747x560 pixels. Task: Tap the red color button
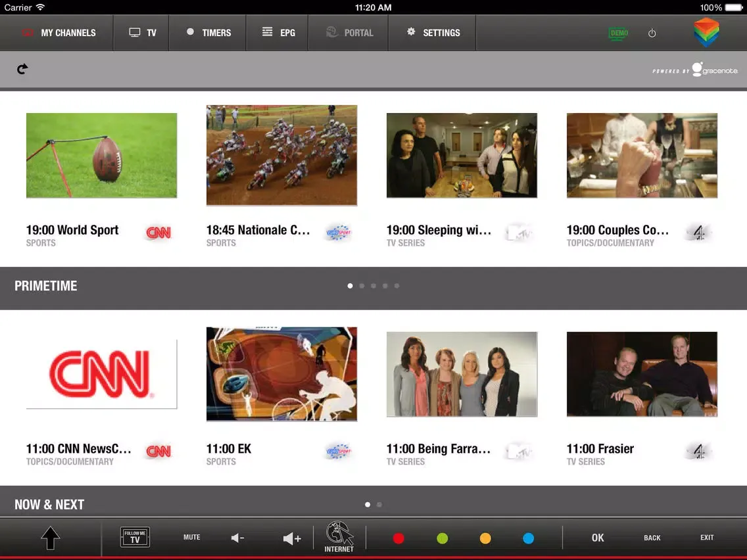398,538
